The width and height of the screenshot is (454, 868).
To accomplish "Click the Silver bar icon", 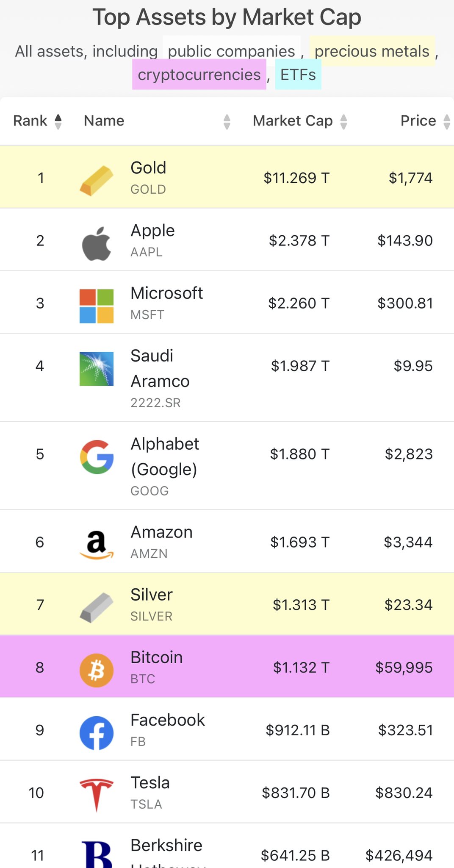I will tap(97, 608).
